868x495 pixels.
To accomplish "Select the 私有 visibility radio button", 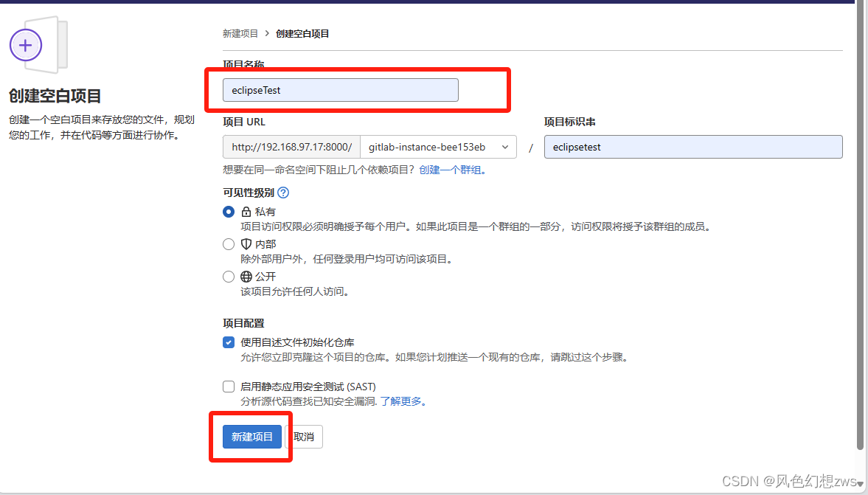I will pos(229,210).
